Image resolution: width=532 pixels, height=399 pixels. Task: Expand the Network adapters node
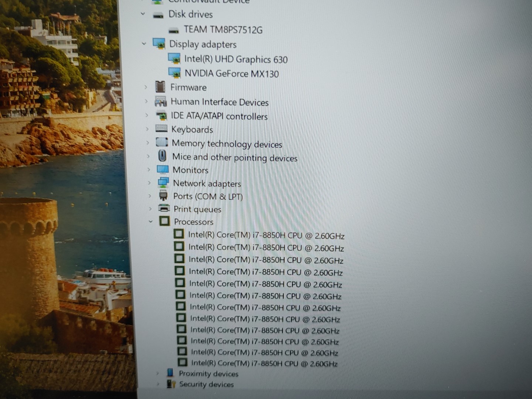tap(150, 183)
